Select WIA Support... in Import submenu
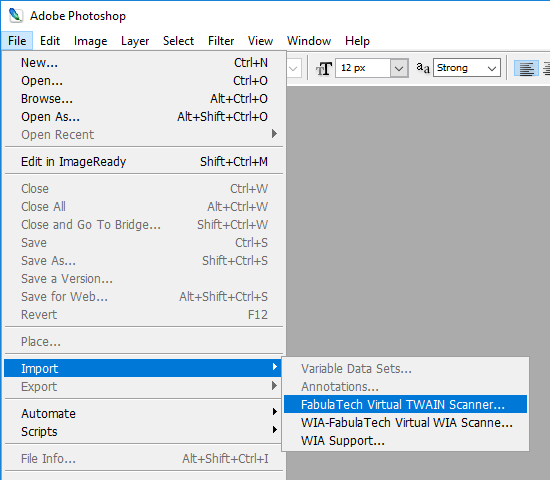 (x=405, y=441)
